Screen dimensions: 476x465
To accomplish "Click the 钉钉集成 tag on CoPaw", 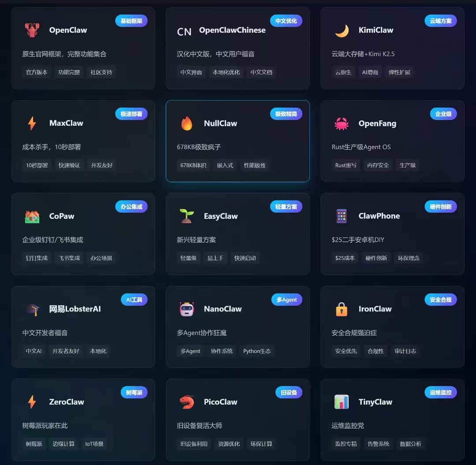I will (37, 258).
